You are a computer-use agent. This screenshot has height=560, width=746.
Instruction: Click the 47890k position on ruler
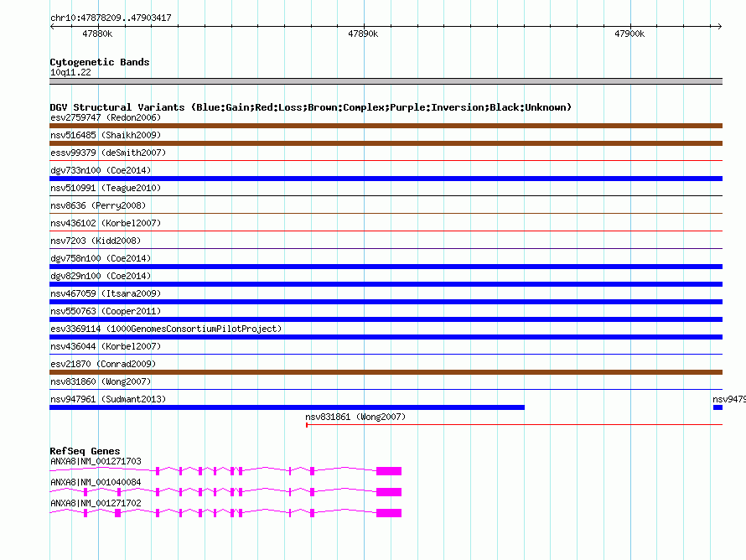point(363,34)
